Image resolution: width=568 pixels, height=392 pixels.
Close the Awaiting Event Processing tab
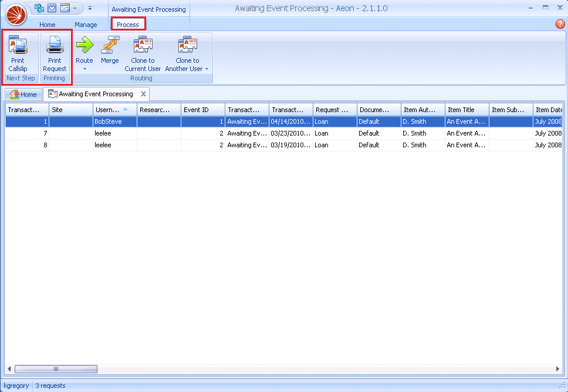pos(143,94)
